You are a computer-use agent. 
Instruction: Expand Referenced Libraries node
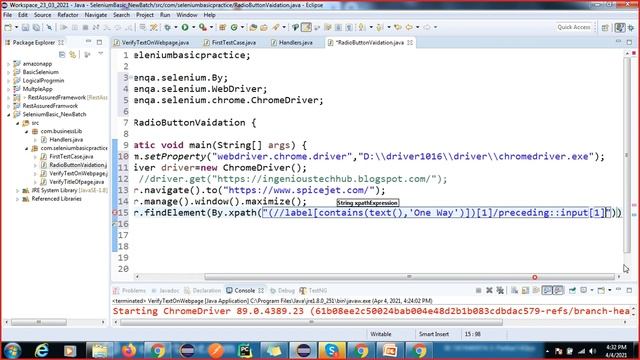click(18, 199)
